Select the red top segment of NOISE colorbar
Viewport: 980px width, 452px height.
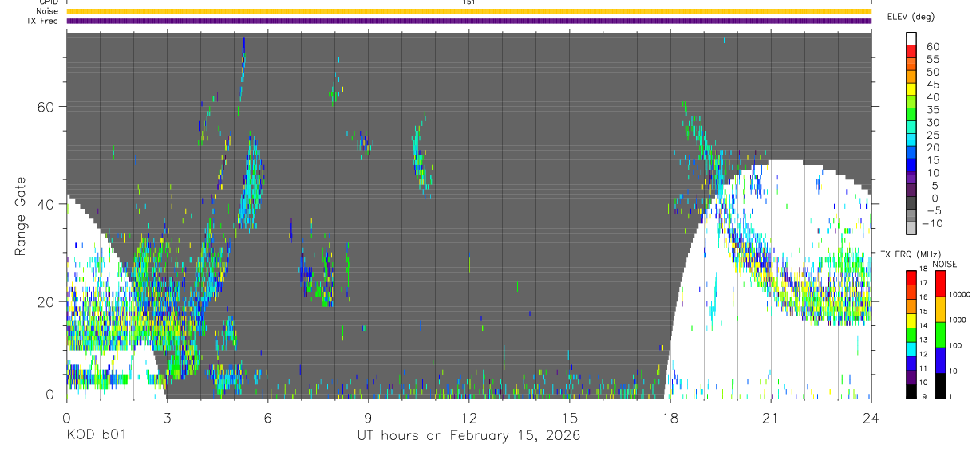(x=941, y=284)
